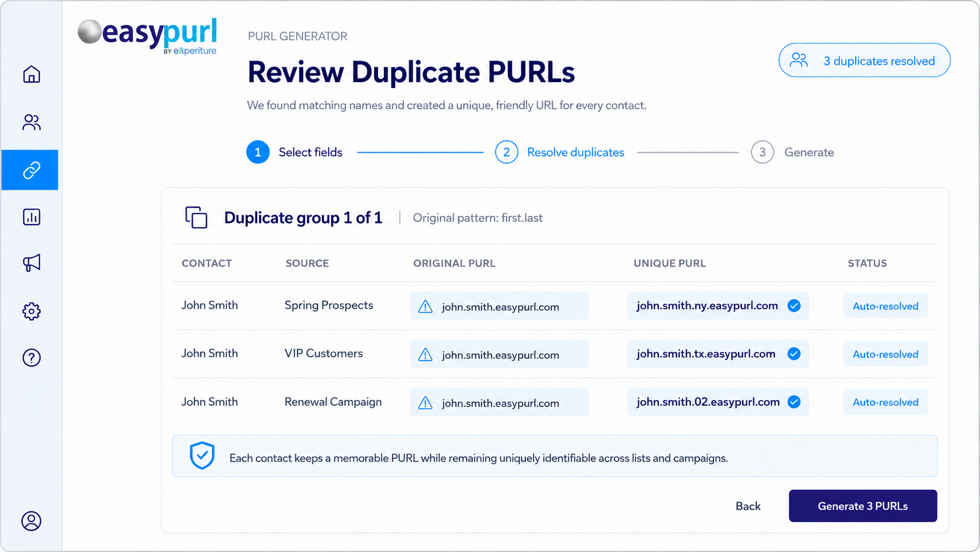Image resolution: width=980 pixels, height=552 pixels.
Task: Click the easypurl logo
Action: pos(148,35)
